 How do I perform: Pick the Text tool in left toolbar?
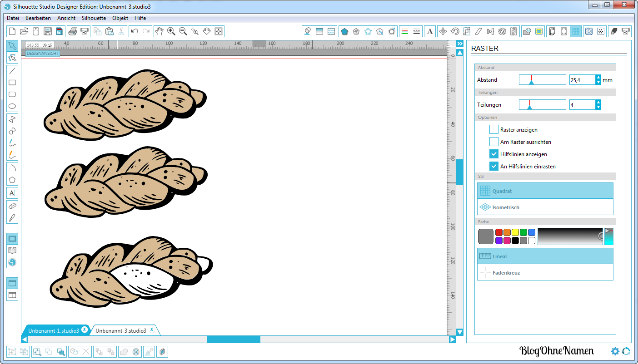(x=12, y=193)
